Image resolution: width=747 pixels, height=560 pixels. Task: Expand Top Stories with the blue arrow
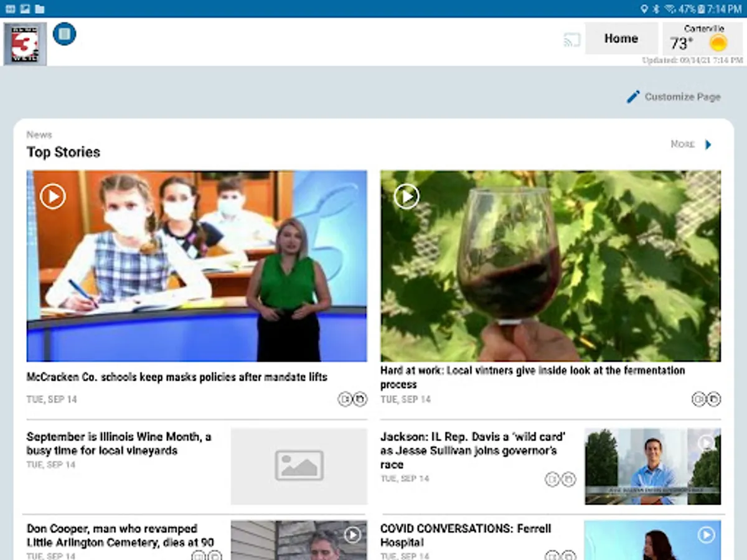pos(708,144)
